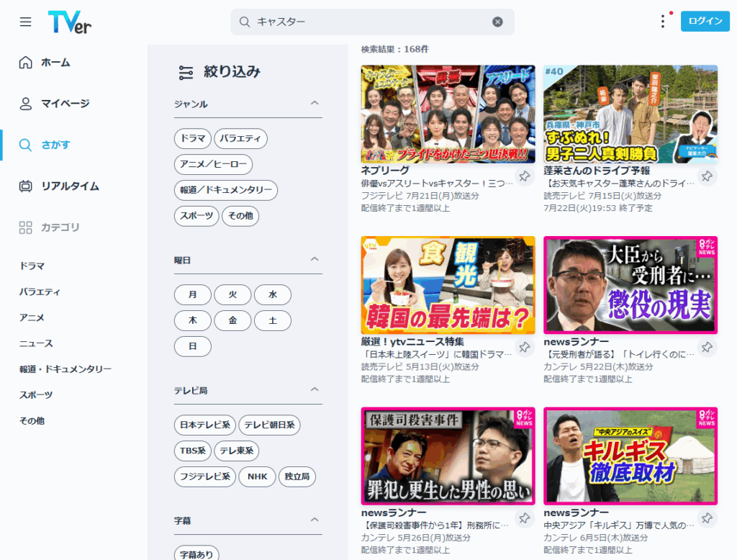Open ニュース category in sidebar
Viewport: 737px width, 560px height.
coord(36,344)
